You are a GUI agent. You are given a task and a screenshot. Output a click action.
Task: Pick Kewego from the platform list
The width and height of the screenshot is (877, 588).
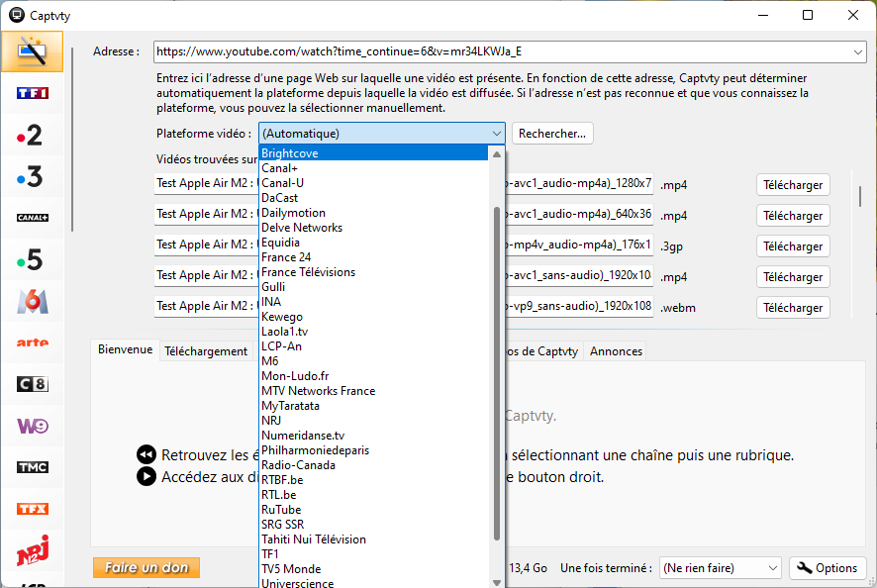click(x=373, y=317)
